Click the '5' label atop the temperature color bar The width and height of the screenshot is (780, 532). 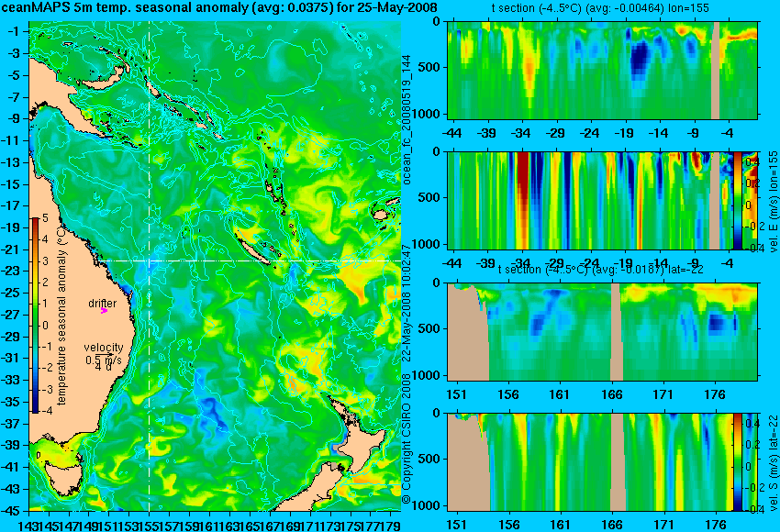(x=45, y=217)
